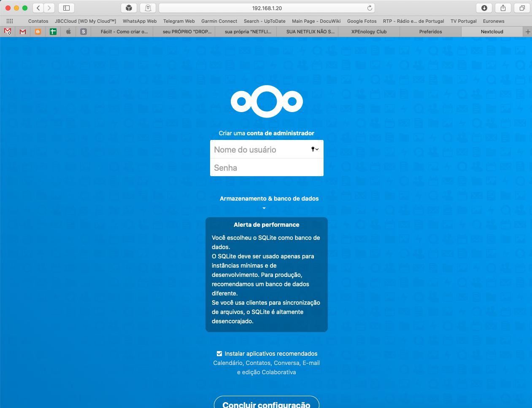This screenshot has height=408, width=532.
Task: Open the show all tabs icon
Action: (522, 8)
